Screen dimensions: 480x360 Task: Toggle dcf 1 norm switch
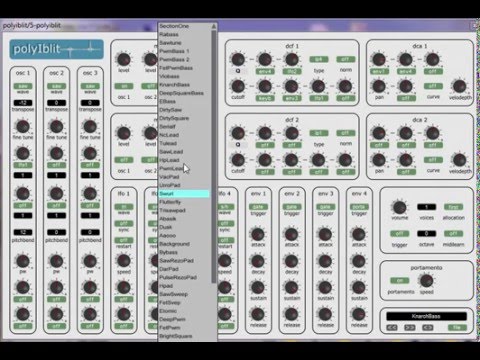point(346,59)
